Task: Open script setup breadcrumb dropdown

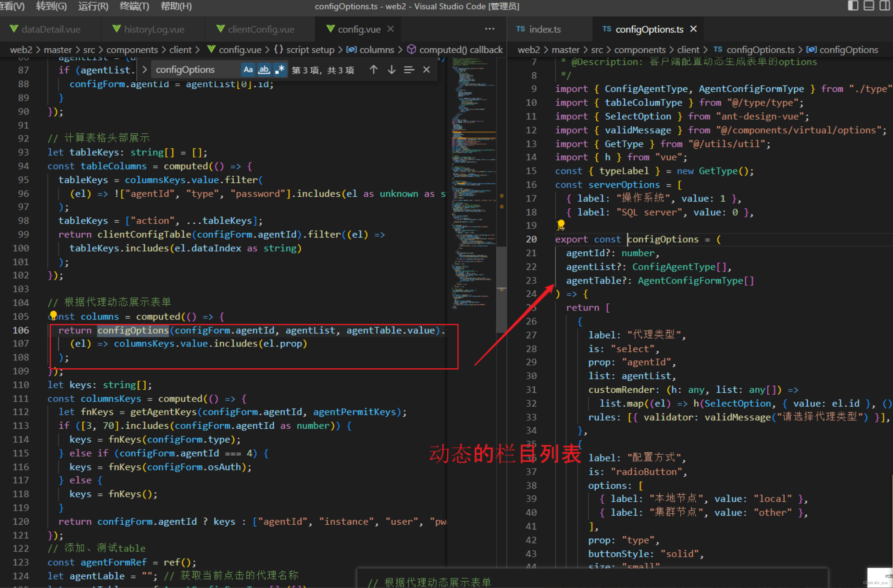Action: [310, 50]
